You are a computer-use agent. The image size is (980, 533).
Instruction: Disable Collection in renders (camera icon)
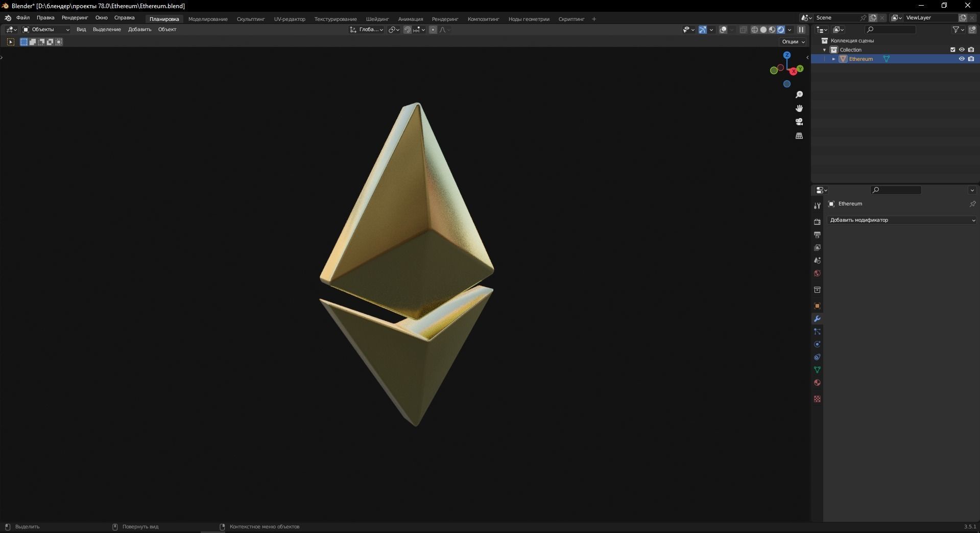click(x=971, y=50)
